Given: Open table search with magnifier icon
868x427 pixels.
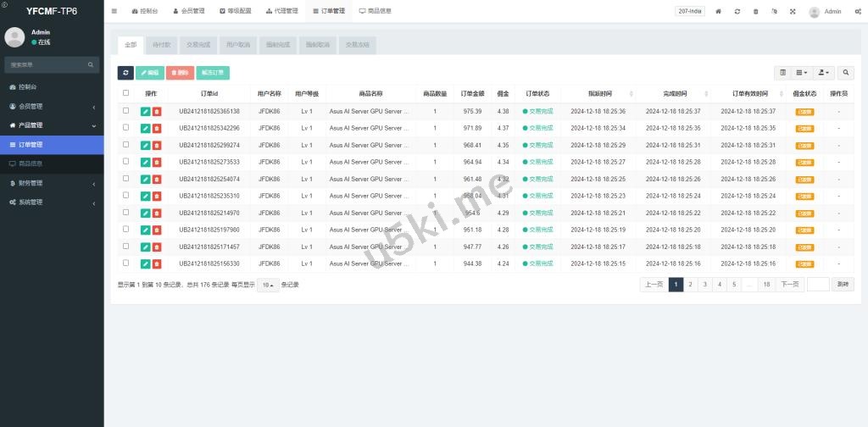Looking at the screenshot, I should (x=846, y=73).
